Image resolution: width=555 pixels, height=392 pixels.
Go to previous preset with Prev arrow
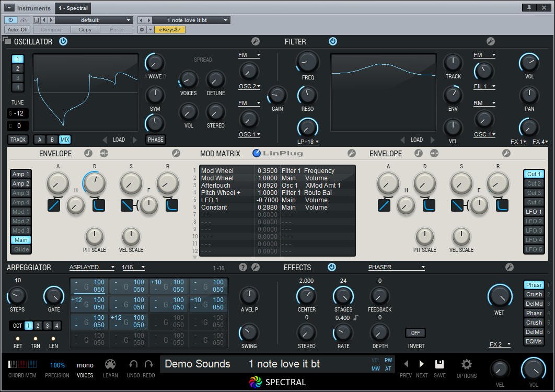click(406, 364)
